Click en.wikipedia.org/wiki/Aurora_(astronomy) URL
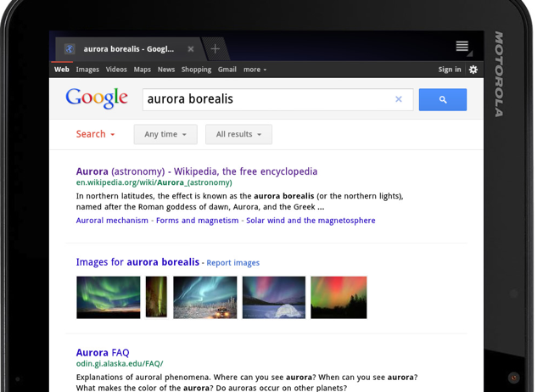543x392 pixels. 154,182
